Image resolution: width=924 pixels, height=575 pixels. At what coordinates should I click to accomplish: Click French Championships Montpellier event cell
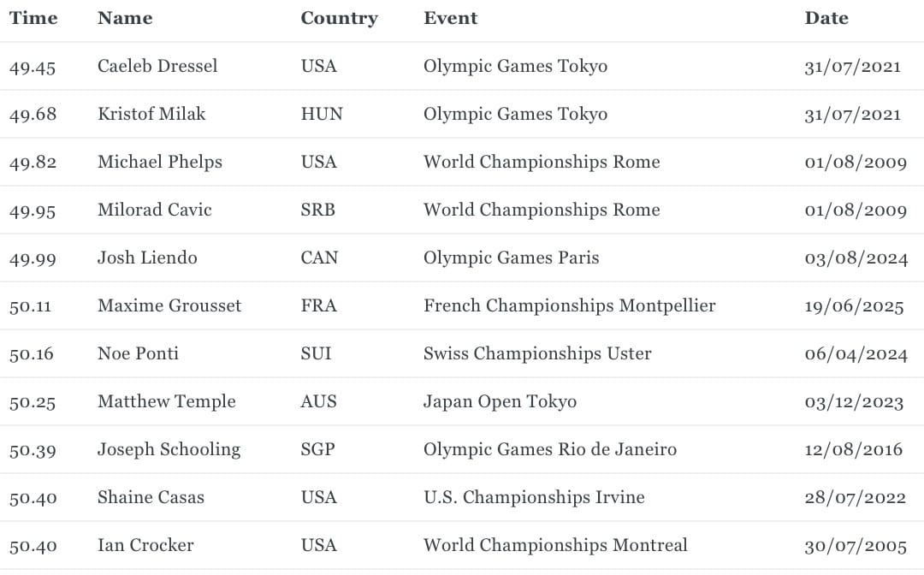point(569,305)
